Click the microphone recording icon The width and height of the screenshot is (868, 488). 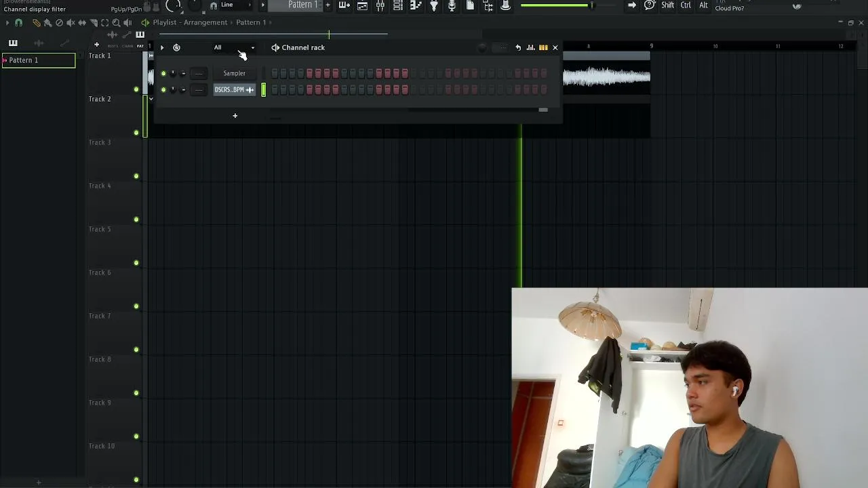click(452, 5)
